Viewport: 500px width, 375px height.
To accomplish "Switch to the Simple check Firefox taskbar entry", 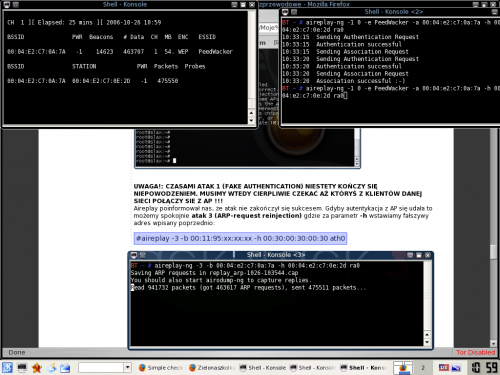I will 161,368.
